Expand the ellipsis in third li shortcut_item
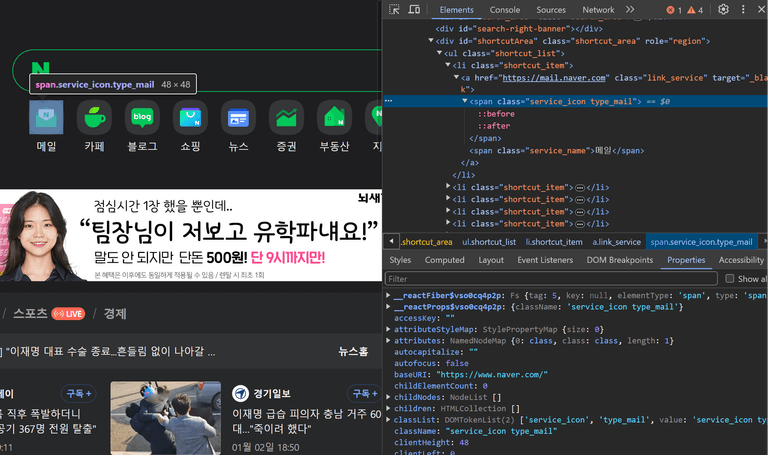Screen dimensions: 768x455 coord(580,199)
